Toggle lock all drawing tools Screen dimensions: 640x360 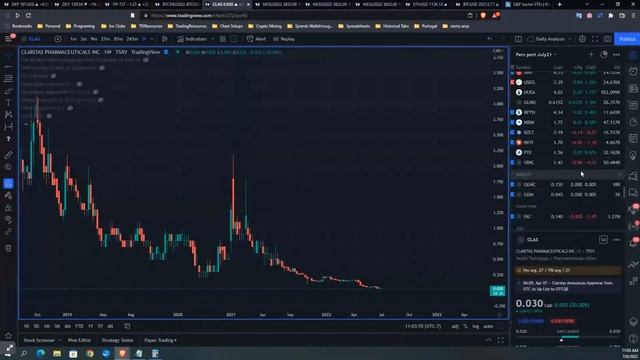8,208
